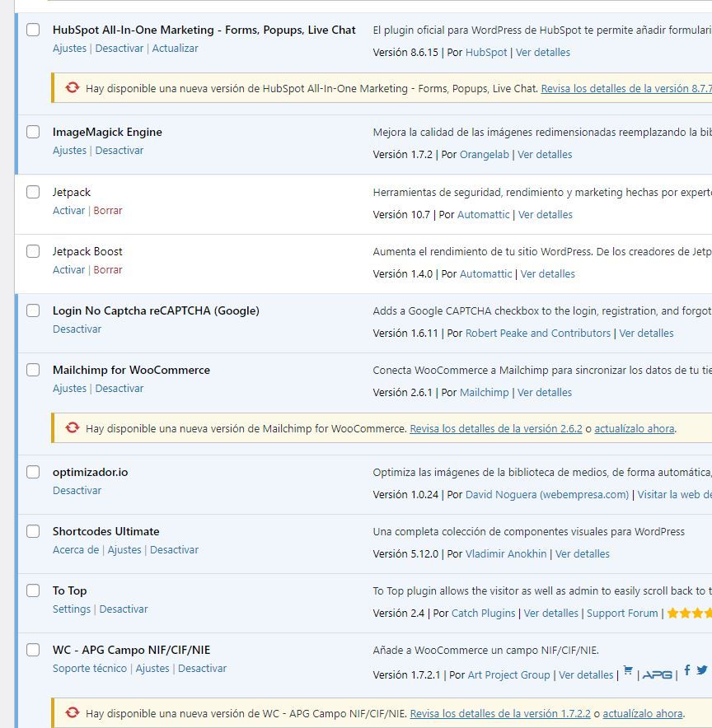Deactivate the HubSpot plugin via Desactivar
Image resolution: width=712 pixels, height=728 pixels.
[119, 49]
